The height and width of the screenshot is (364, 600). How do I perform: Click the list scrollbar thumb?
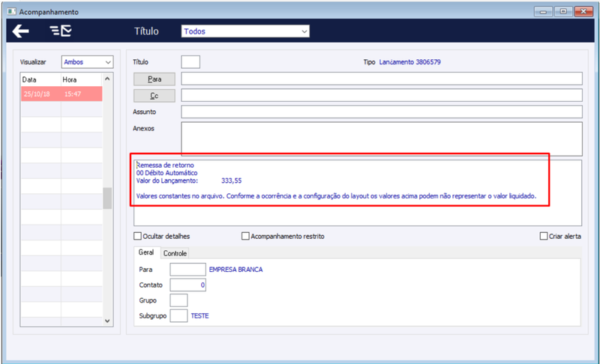click(107, 198)
